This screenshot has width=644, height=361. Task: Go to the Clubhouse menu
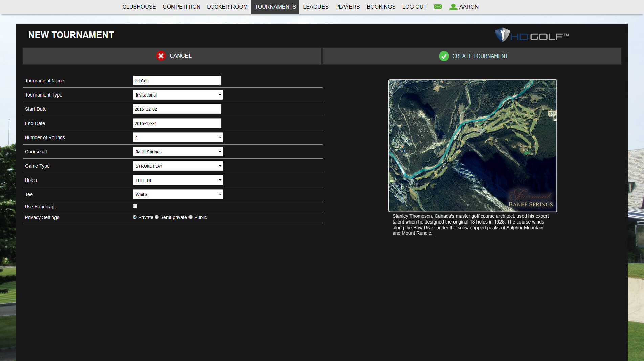139,7
